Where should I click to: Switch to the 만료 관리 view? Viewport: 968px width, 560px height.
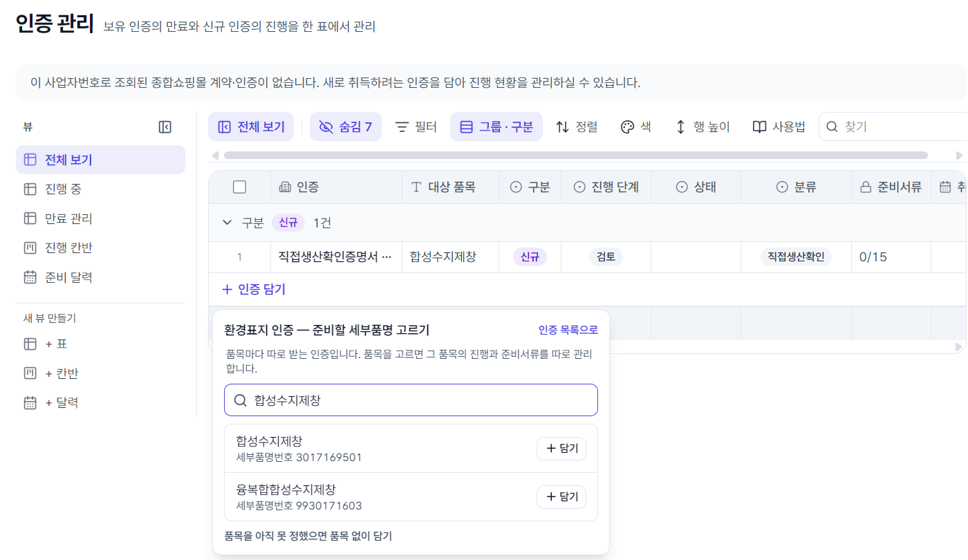click(100, 218)
